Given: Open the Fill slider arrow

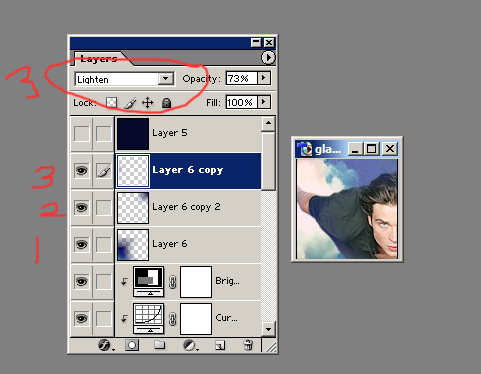Looking at the screenshot, I should pos(264,102).
